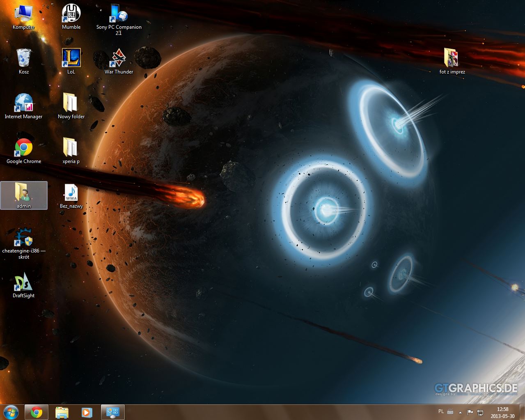Select the Google Chrome desktop shortcut

tap(23, 151)
